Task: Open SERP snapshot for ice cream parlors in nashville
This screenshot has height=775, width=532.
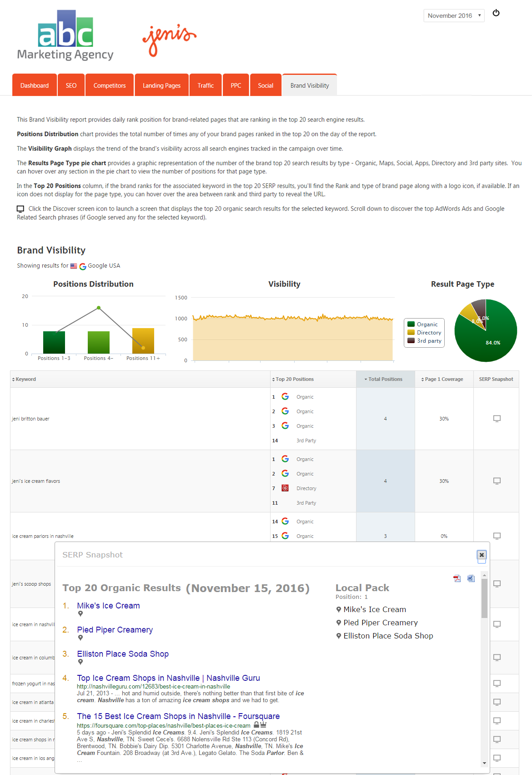Action: [x=497, y=536]
